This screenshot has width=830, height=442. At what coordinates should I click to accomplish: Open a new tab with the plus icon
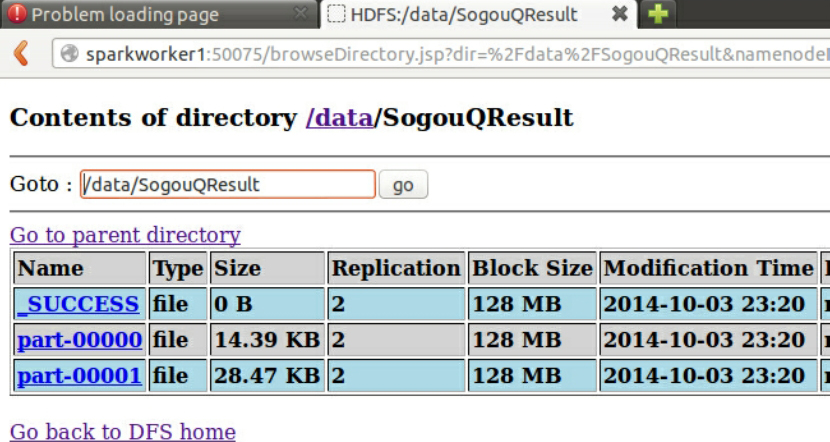pyautogui.click(x=657, y=14)
